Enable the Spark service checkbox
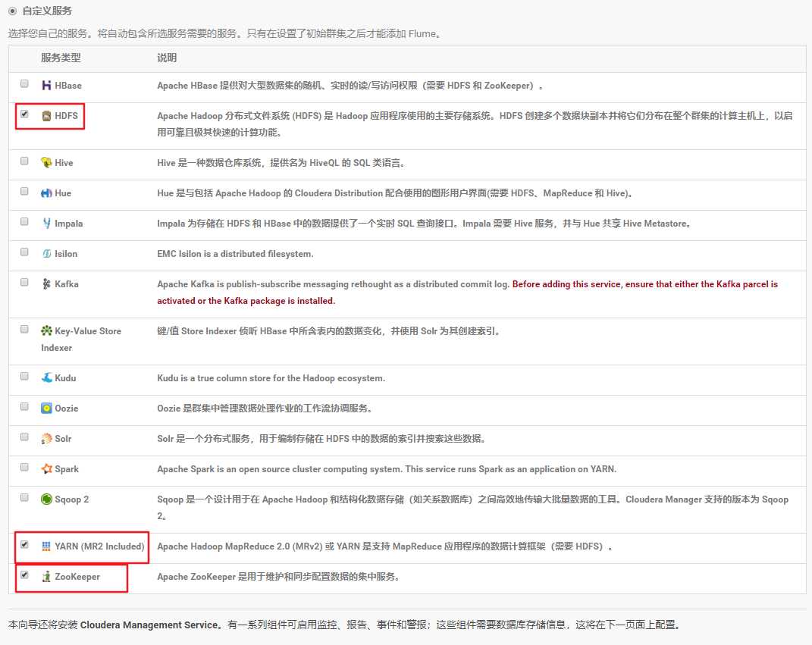 point(24,468)
